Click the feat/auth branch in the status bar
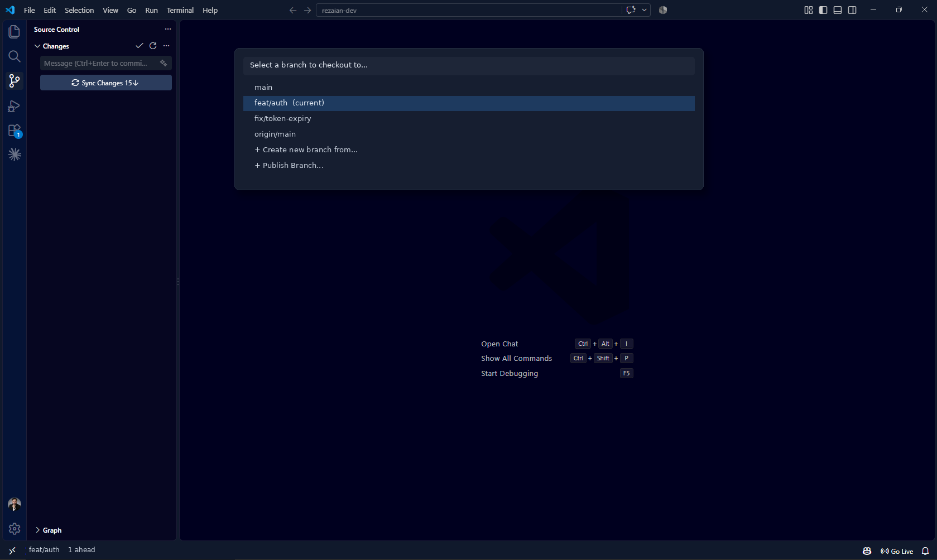Viewport: 937px width, 560px height. [44, 550]
